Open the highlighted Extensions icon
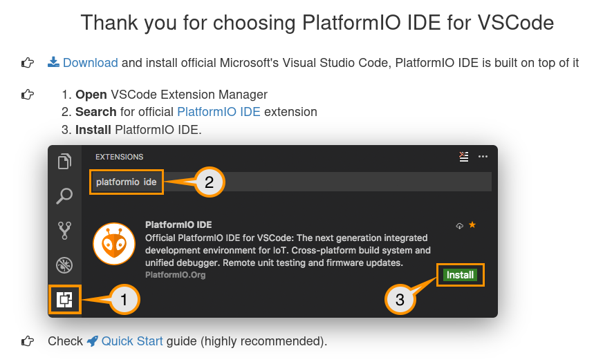 [64, 300]
